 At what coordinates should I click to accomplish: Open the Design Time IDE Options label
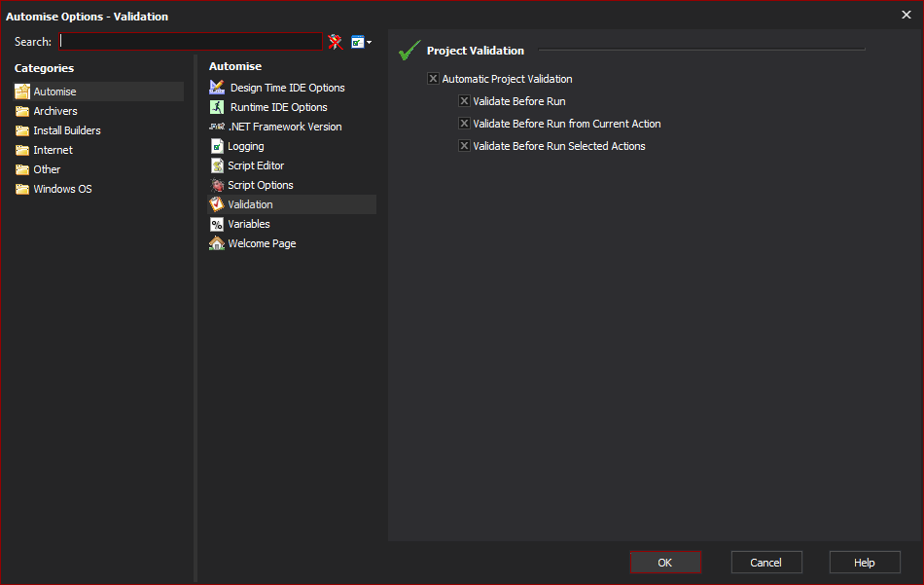pyautogui.click(x=288, y=88)
